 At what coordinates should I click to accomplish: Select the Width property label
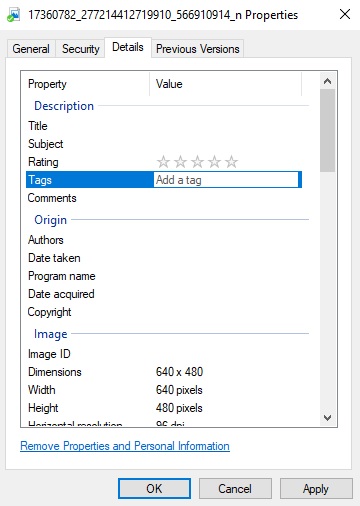point(42,390)
